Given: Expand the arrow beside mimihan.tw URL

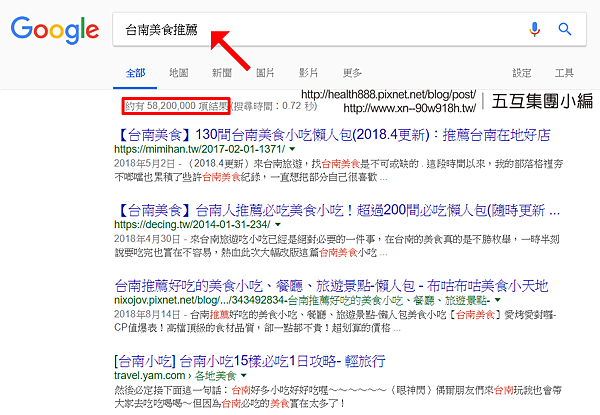Looking at the screenshot, I should (x=292, y=149).
